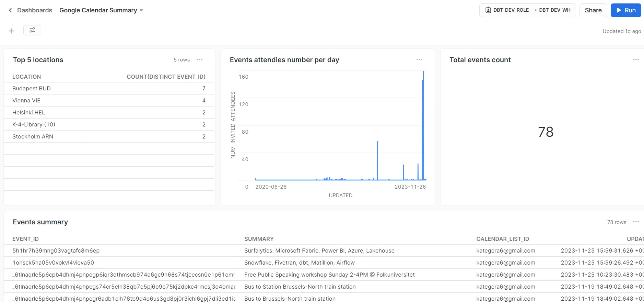
Task: Add a new tile with plus icon
Action: (11, 31)
